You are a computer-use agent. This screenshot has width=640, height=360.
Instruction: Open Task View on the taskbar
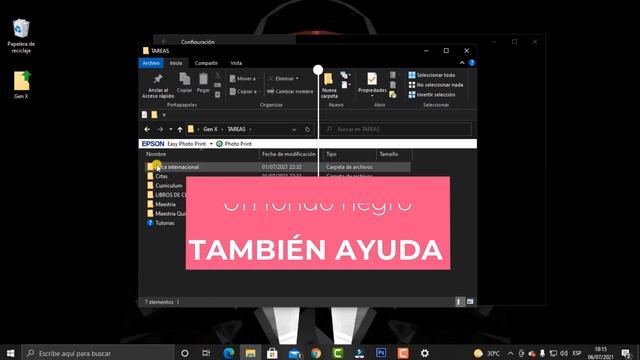point(206,353)
